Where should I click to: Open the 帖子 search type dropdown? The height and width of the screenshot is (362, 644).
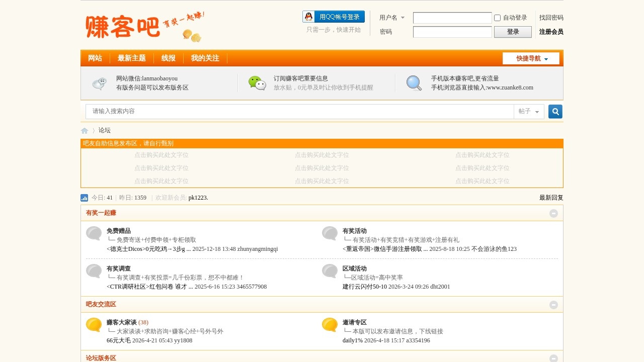[528, 111]
